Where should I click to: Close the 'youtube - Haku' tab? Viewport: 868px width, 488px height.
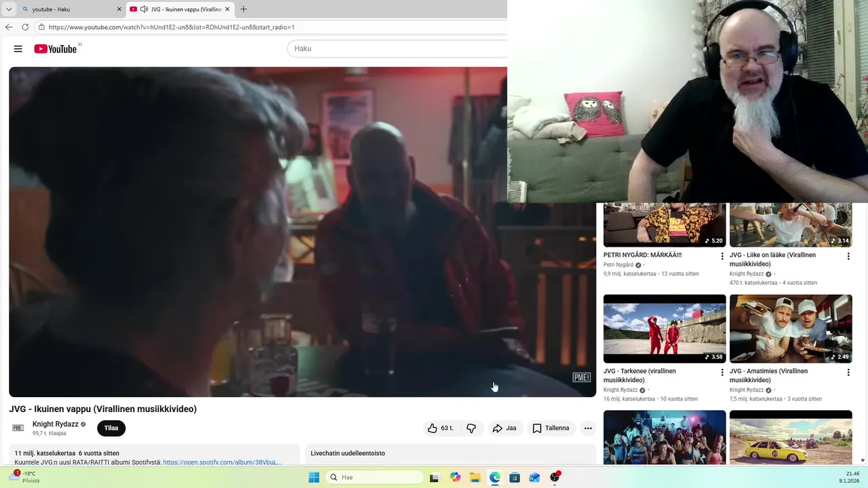[119, 9]
